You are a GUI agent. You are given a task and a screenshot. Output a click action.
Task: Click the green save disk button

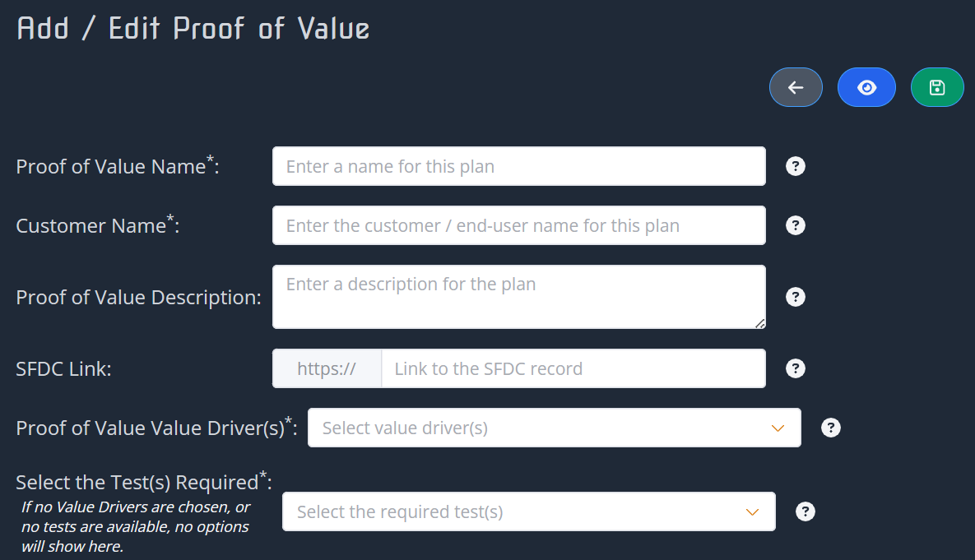coord(937,87)
